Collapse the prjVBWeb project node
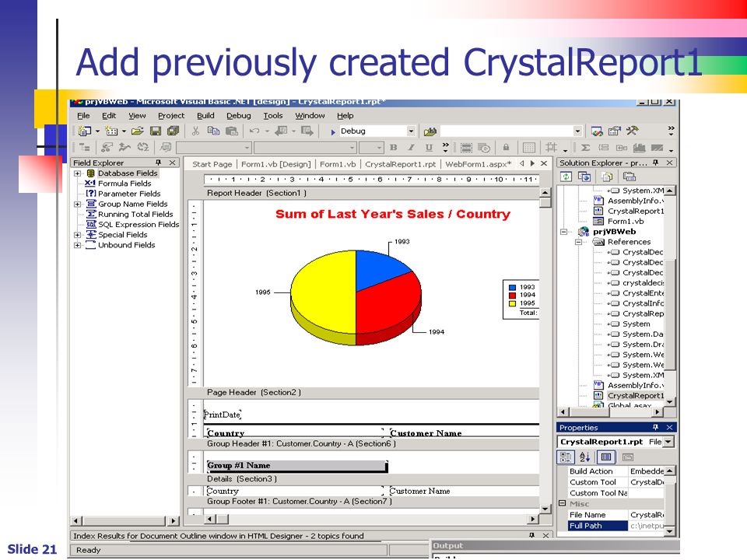Image resolution: width=747 pixels, height=560 pixels. tap(564, 232)
